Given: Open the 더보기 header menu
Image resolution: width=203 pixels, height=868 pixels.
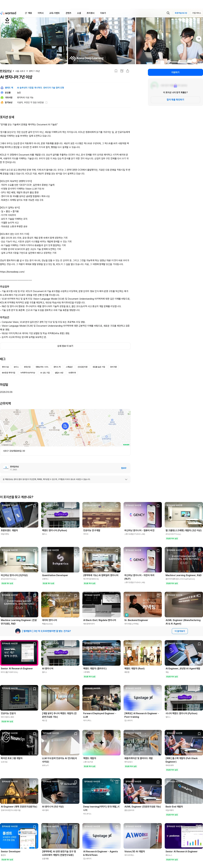Looking at the screenshot, I should (103, 13).
